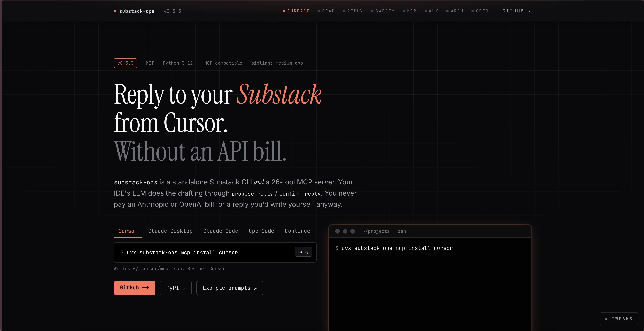
Task: Click the install command code box
Action: 215,252
